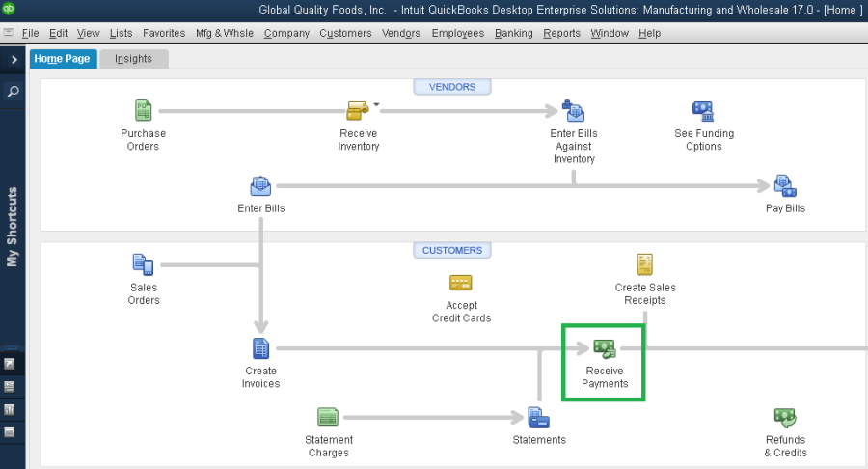Open See Funding Options icon
Viewport: 868px width, 469px height.
pyautogui.click(x=703, y=111)
